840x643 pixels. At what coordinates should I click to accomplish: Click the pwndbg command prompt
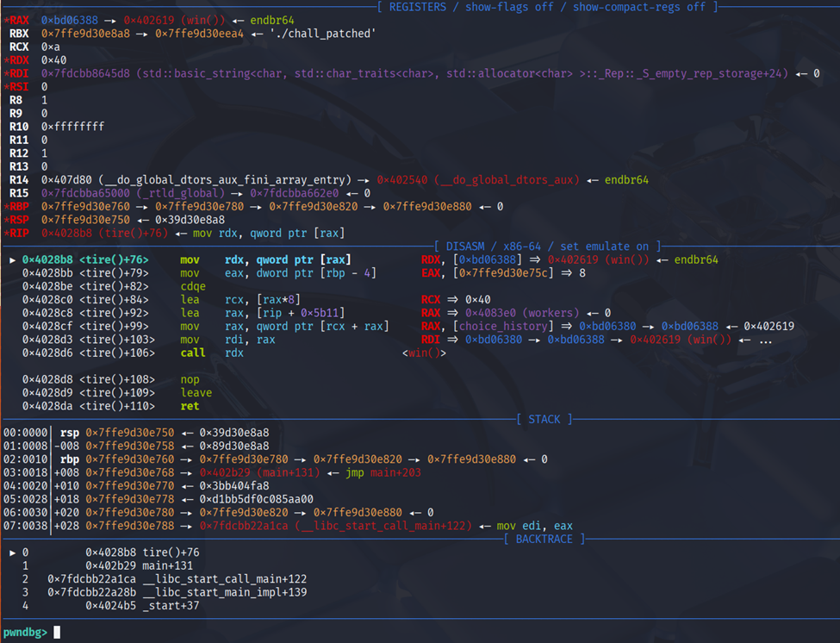[x=24, y=632]
